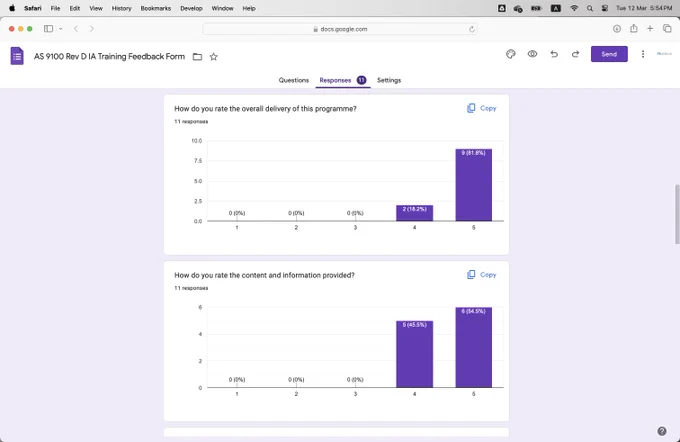Open the Safari share icon
Screen dimensions: 680x442
(x=634, y=29)
